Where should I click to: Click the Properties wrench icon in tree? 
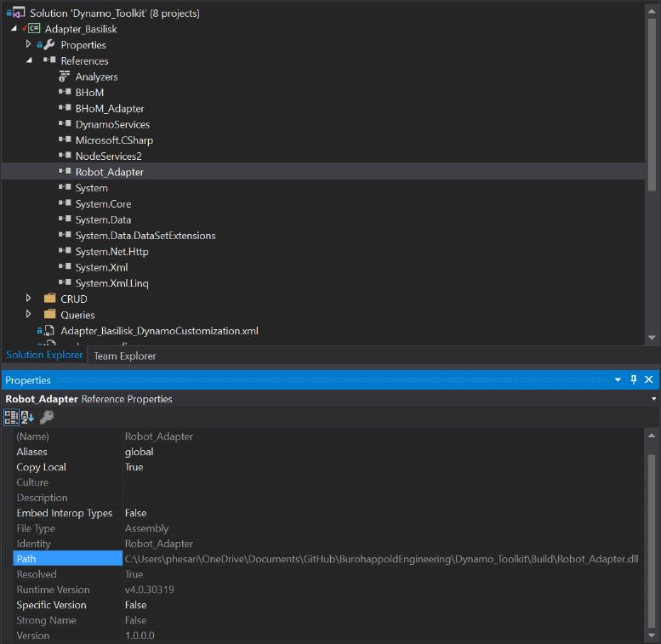[48, 45]
